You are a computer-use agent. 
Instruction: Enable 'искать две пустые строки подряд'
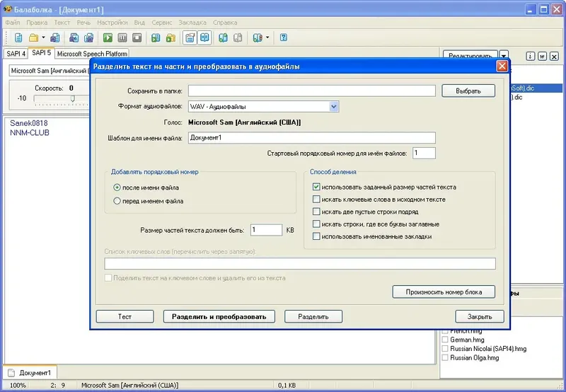316,212
